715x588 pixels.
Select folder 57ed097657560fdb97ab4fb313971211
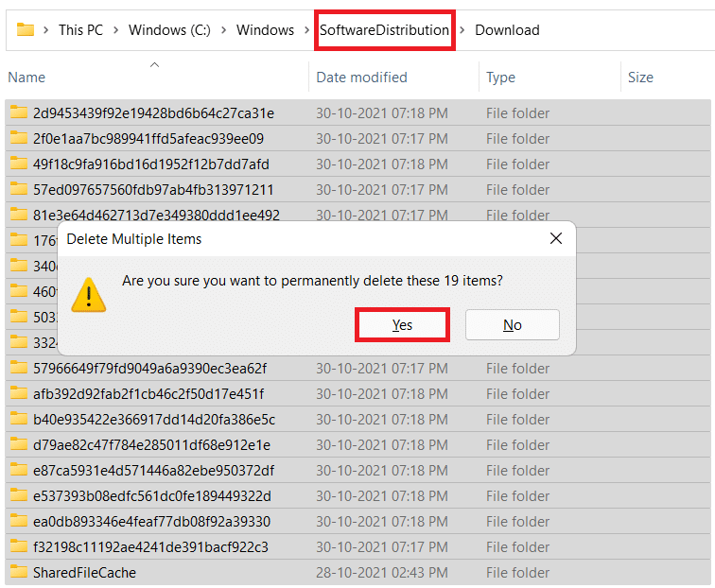[152, 190]
